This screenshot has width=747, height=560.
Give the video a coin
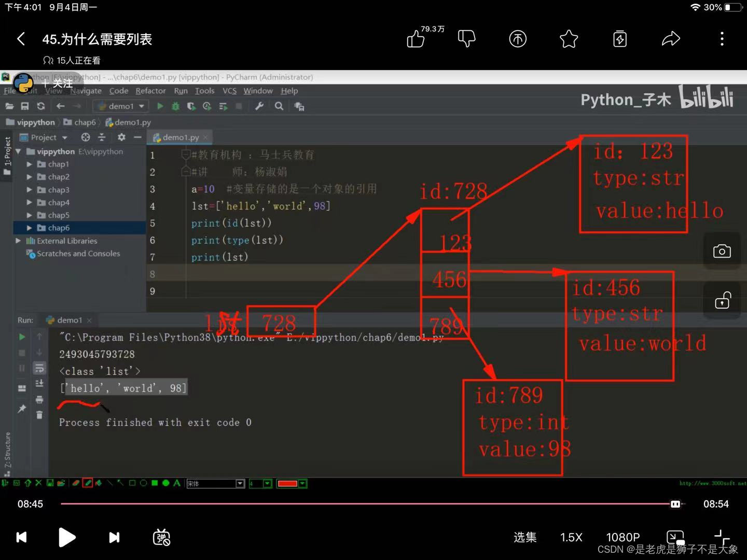(518, 39)
